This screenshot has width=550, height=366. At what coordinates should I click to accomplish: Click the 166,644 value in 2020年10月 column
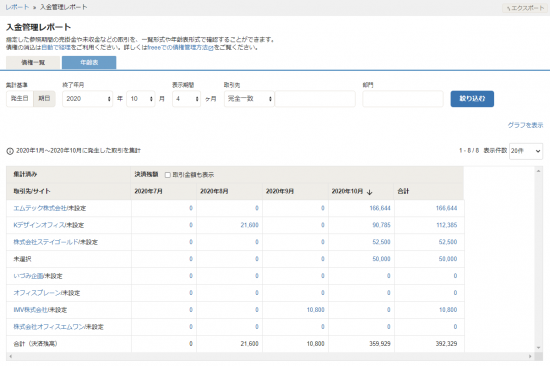coord(380,208)
